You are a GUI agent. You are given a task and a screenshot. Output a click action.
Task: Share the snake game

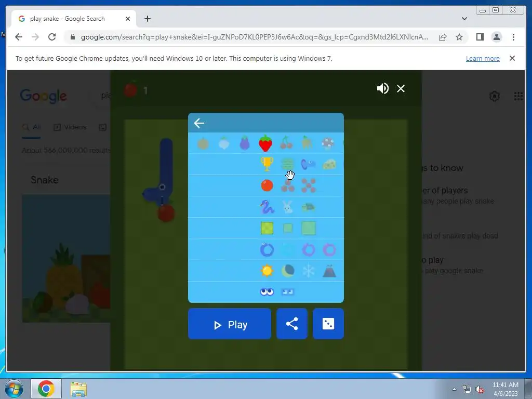point(292,324)
